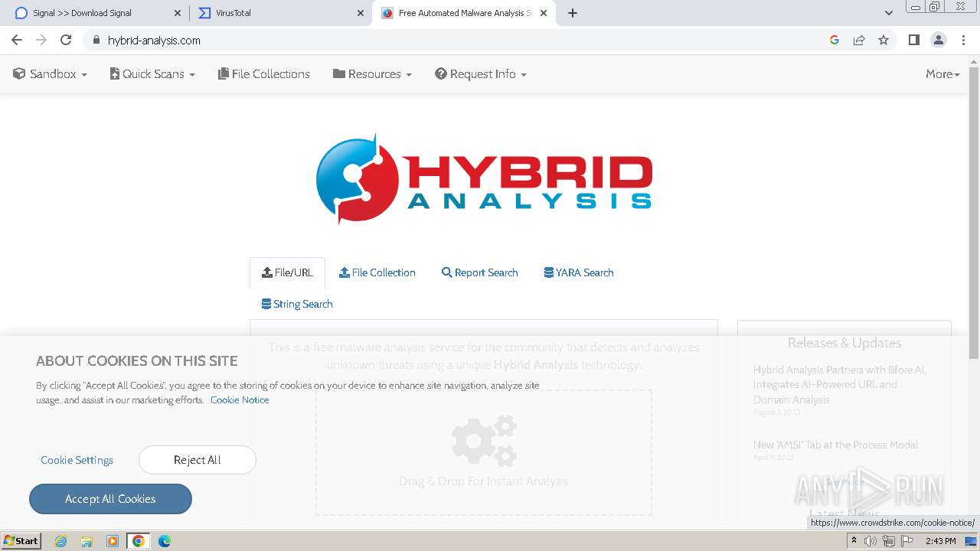Viewport: 980px width, 551px height.
Task: Click the Request Info question-mark icon
Action: click(441, 74)
